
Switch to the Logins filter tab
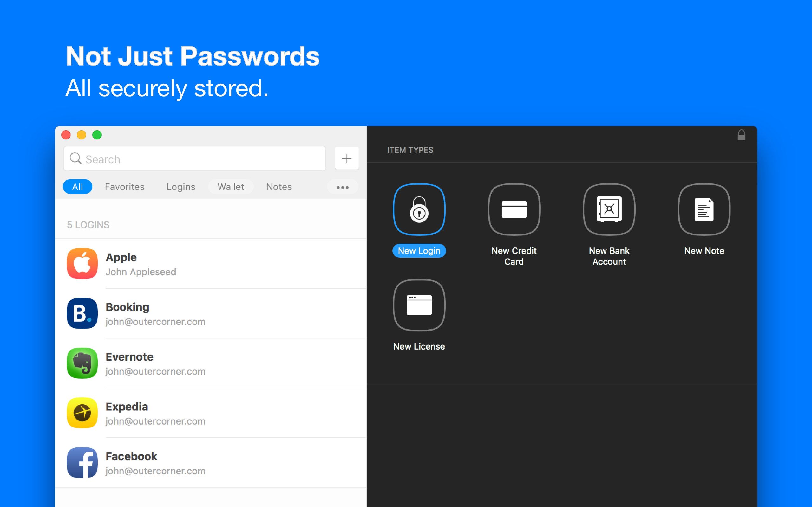coord(181,187)
